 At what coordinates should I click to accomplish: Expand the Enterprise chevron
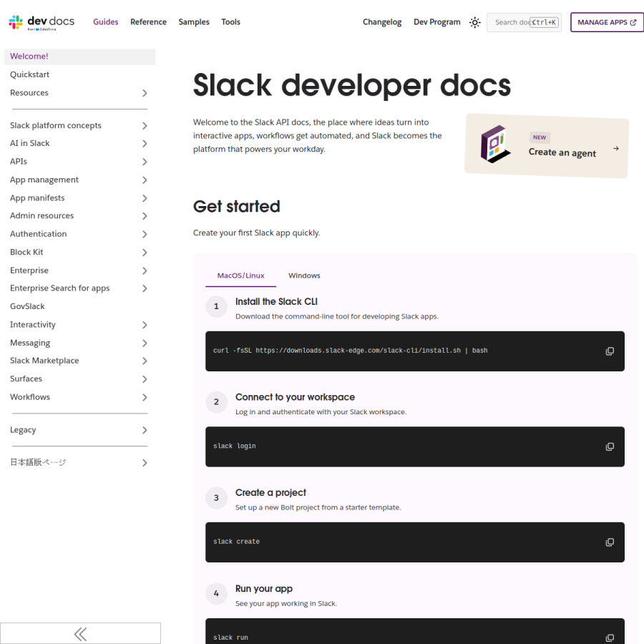(145, 270)
